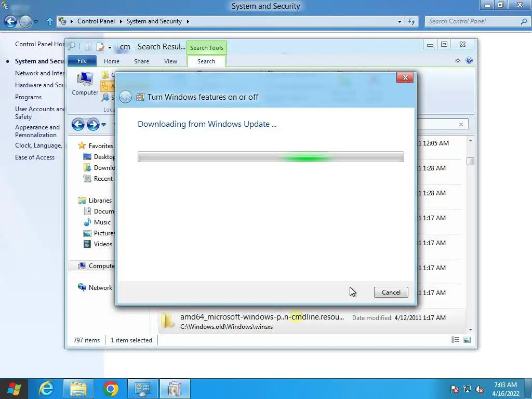532x399 pixels.
Task: Click the Control Panel up arrow
Action: (50, 21)
